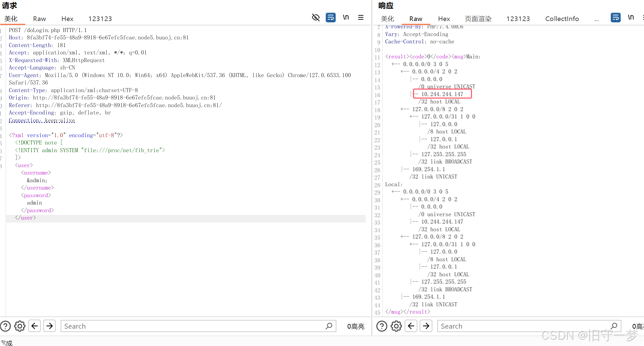644x346 pixels.
Task: Select the 美化 tab in the response panel
Action: coord(388,19)
